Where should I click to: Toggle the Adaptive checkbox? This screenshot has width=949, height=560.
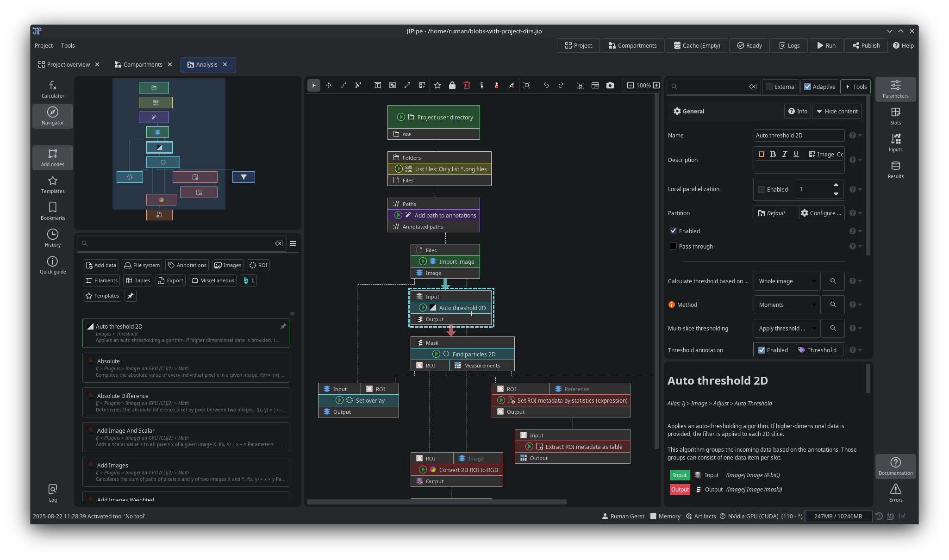(x=808, y=87)
